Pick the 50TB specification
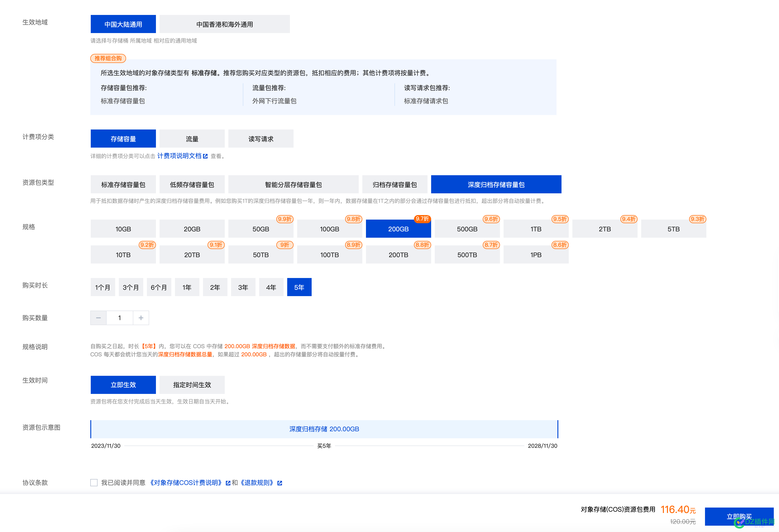The image size is (779, 532). pos(261,255)
